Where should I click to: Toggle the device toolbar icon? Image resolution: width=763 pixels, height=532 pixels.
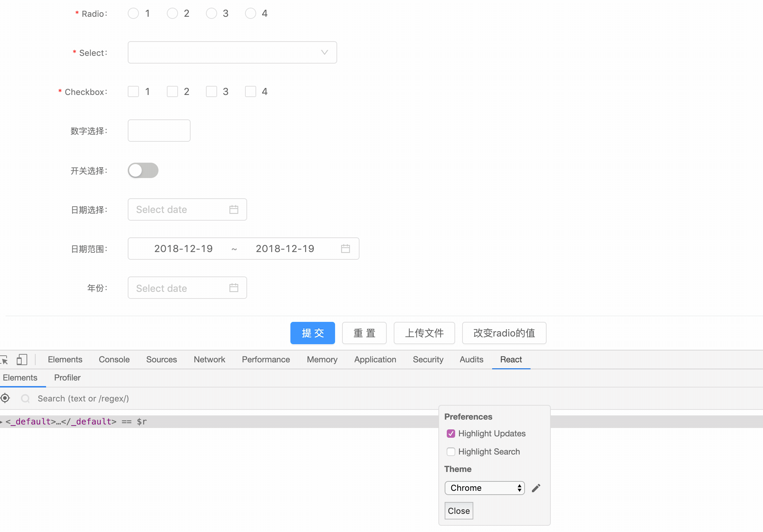[22, 360]
